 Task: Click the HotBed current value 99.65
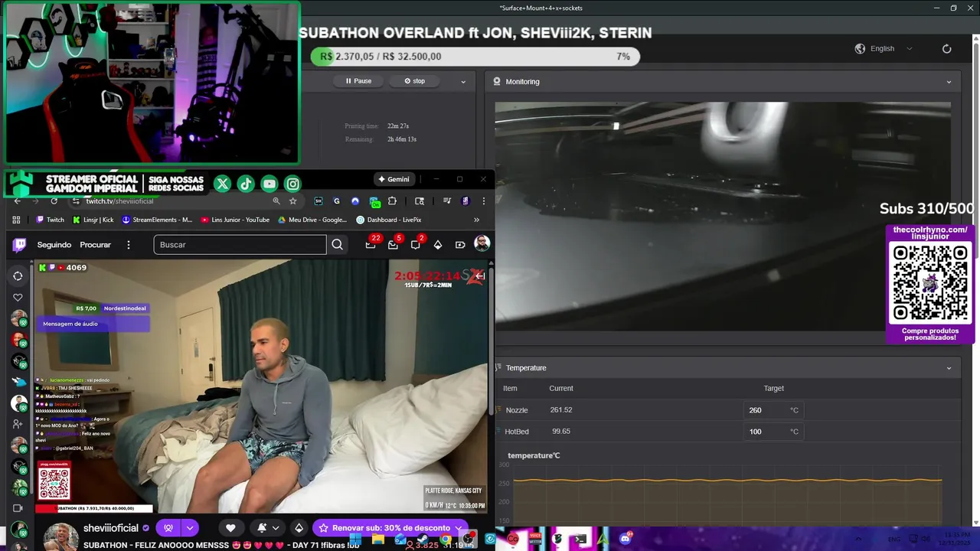pyautogui.click(x=560, y=432)
